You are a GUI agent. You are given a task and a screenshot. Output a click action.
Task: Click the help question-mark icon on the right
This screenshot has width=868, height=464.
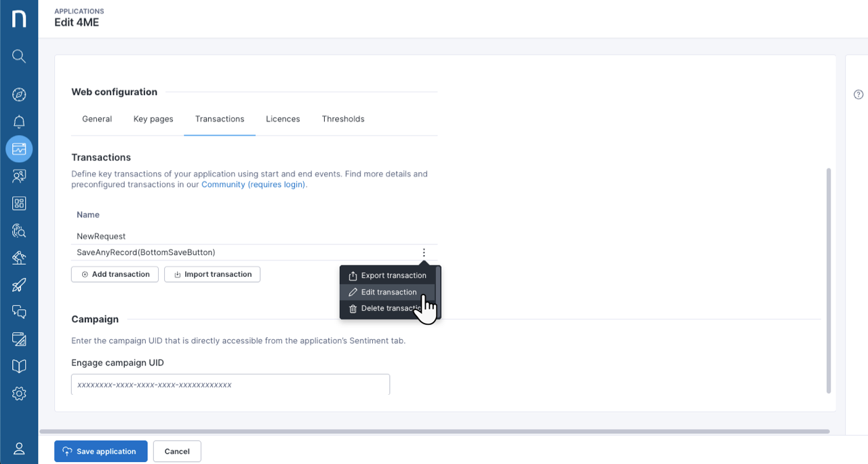point(858,94)
